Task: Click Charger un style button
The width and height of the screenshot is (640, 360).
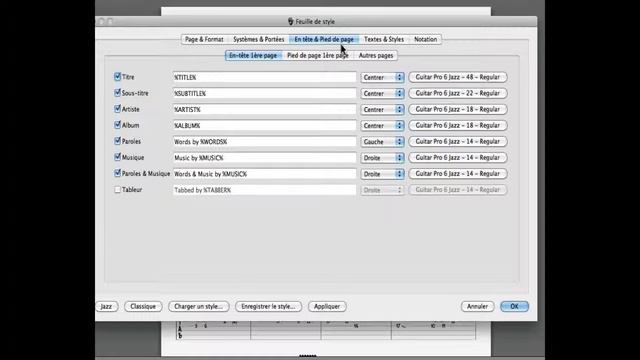Action: (198, 306)
